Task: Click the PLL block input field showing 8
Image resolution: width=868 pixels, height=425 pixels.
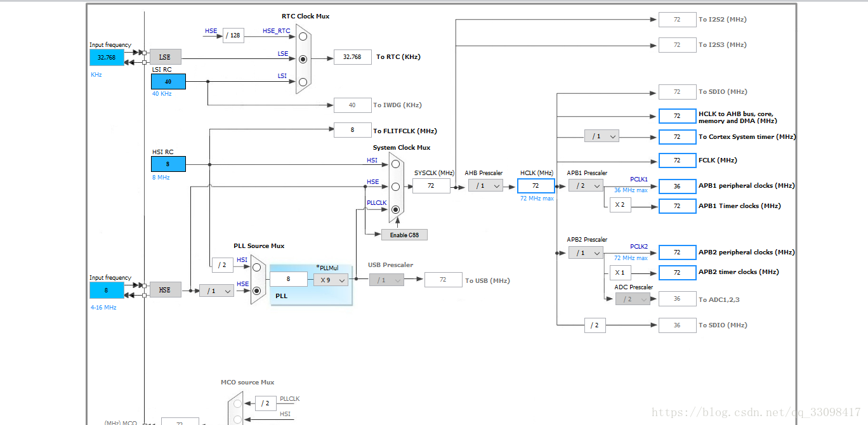Action: pos(289,279)
